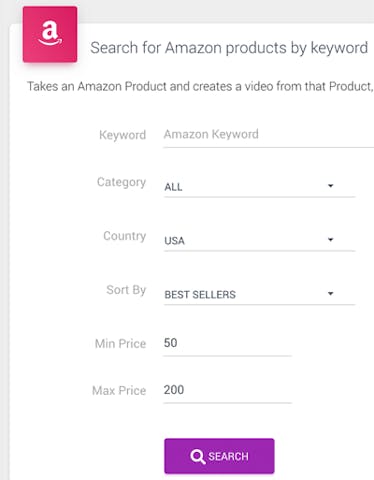Click the BEST SELLERS sort value
The width and height of the screenshot is (374, 480).
tap(200, 295)
